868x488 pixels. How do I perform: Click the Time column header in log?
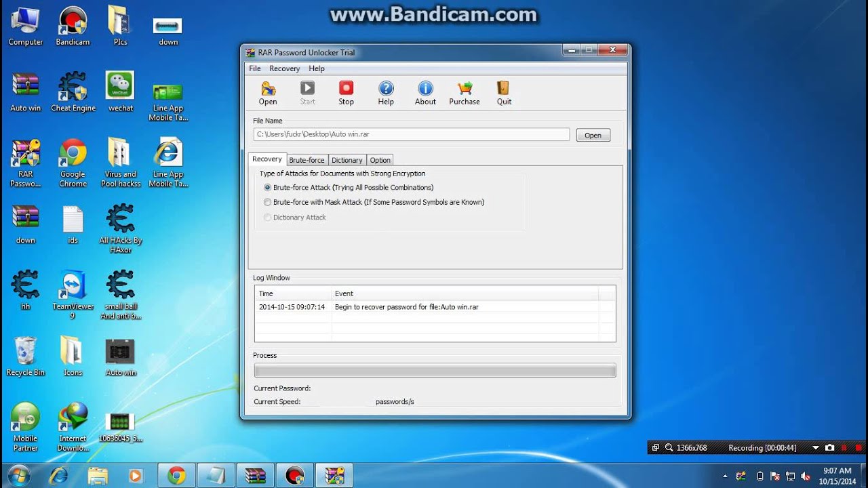tap(293, 293)
